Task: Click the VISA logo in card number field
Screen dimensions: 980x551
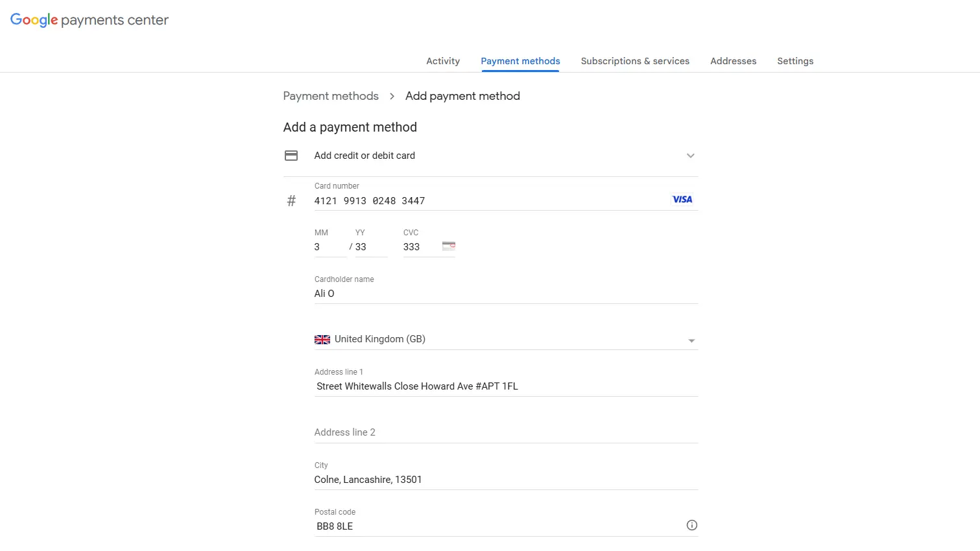Action: click(682, 200)
